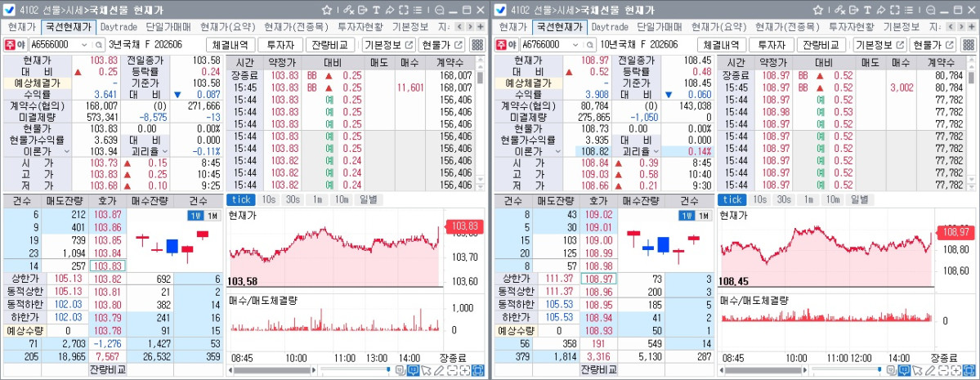
Task: Zoom out left chart with minus frame icon
Action: [452, 371]
